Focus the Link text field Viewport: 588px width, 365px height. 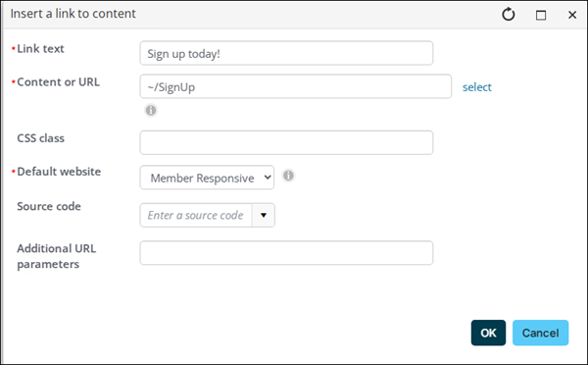(x=286, y=53)
